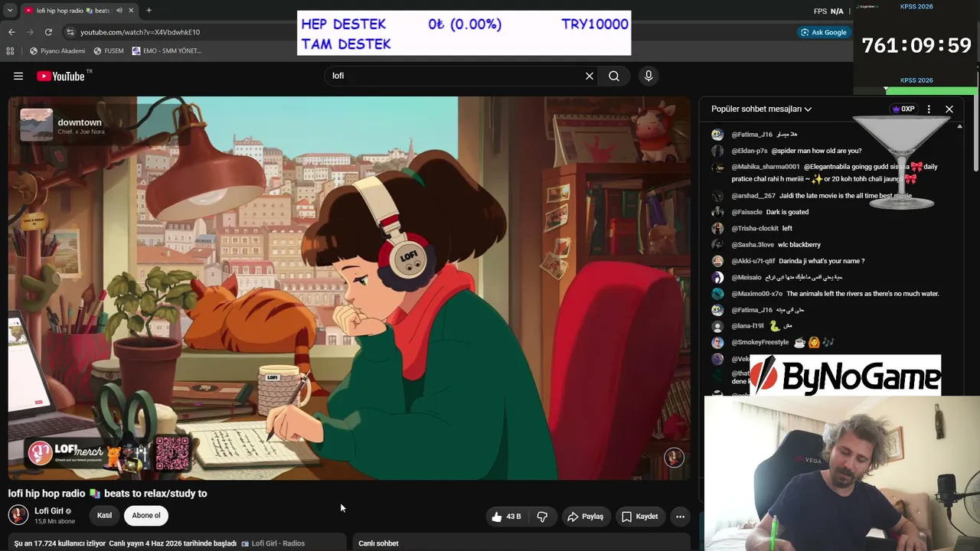
Task: Open the browser apps grid shortcut
Action: tap(10, 51)
